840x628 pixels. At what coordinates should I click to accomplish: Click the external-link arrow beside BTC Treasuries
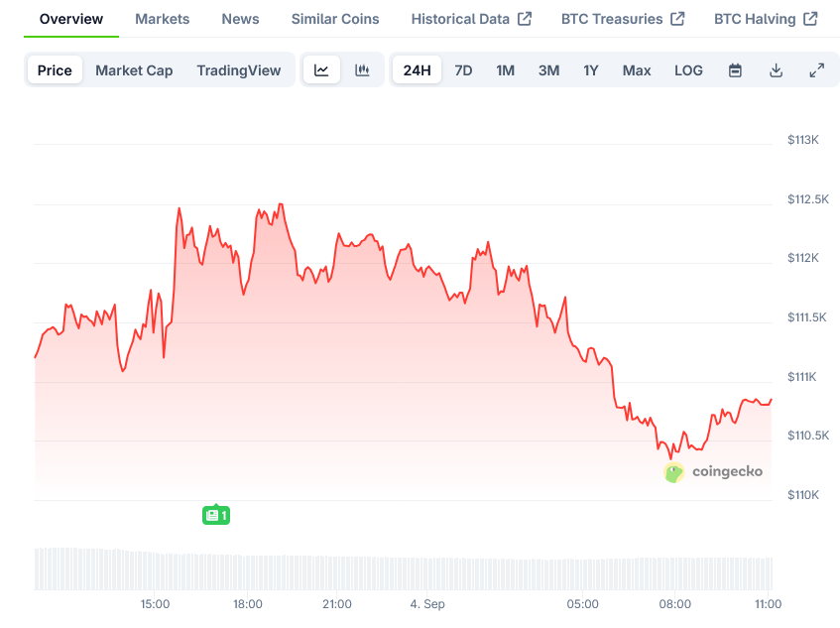point(677,19)
